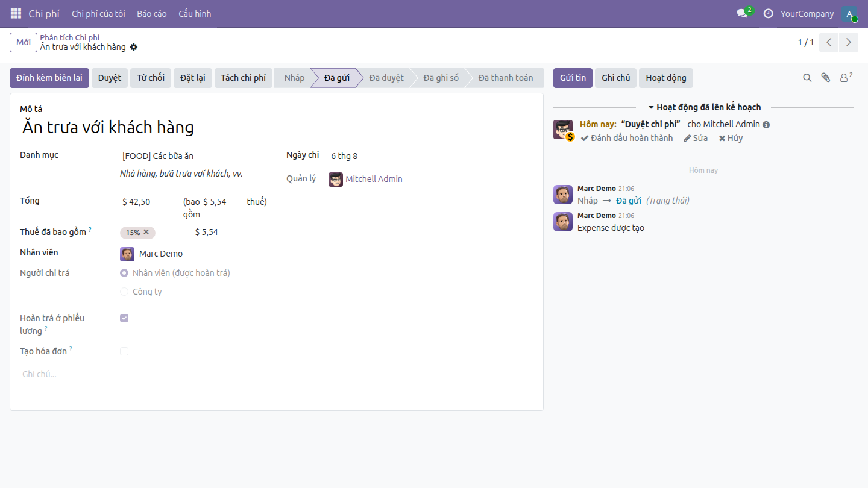Select the Công ty payer radio option
This screenshot has width=868, height=488.
[x=124, y=292]
